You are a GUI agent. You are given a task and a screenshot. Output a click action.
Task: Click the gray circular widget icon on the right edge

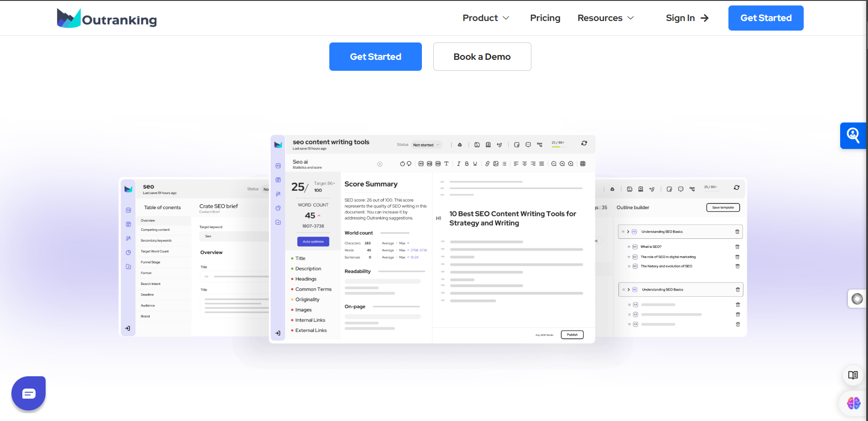point(857,299)
